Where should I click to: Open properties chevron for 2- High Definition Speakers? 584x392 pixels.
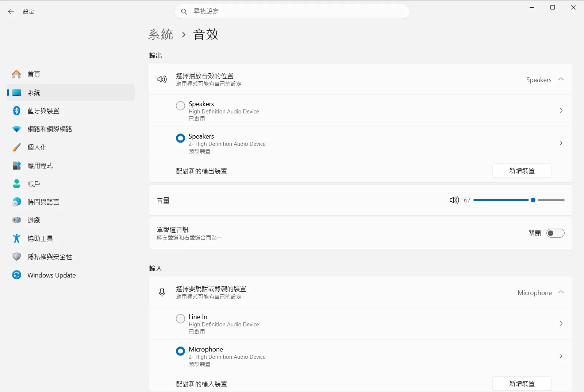tap(561, 143)
